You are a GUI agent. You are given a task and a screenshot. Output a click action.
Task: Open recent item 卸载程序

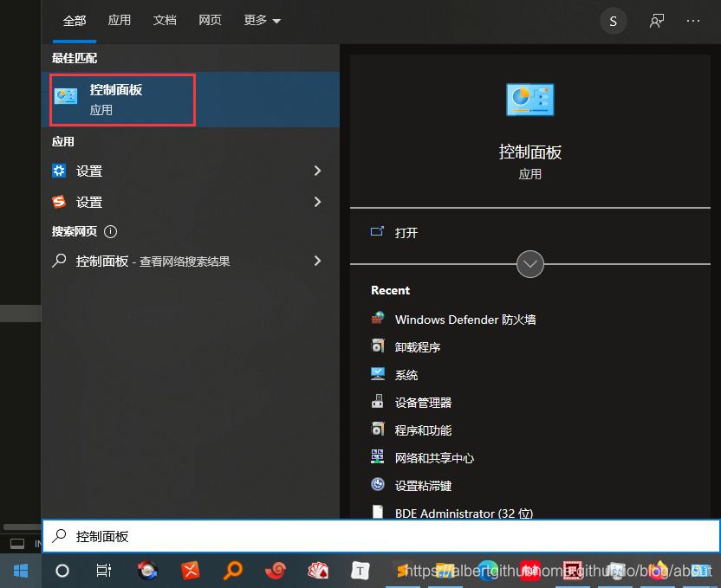418,347
